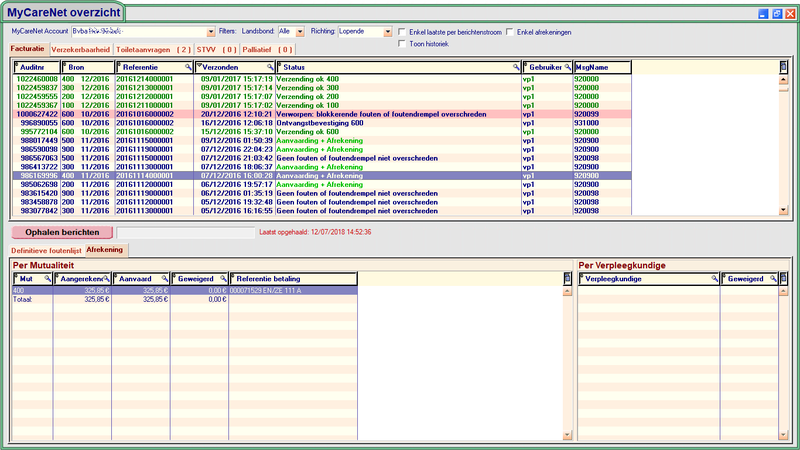800x450 pixels.
Task: Click the progress bar next to Ophalen berichten
Action: point(185,231)
